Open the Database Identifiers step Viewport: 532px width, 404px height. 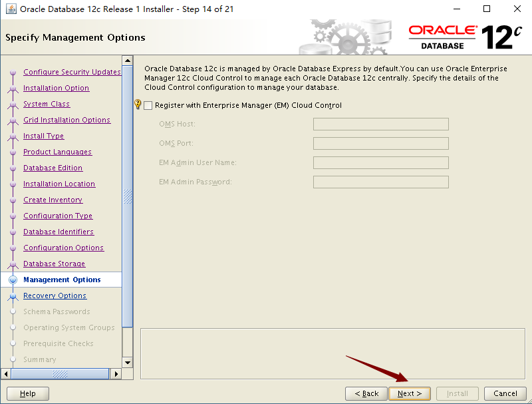pyautogui.click(x=59, y=232)
